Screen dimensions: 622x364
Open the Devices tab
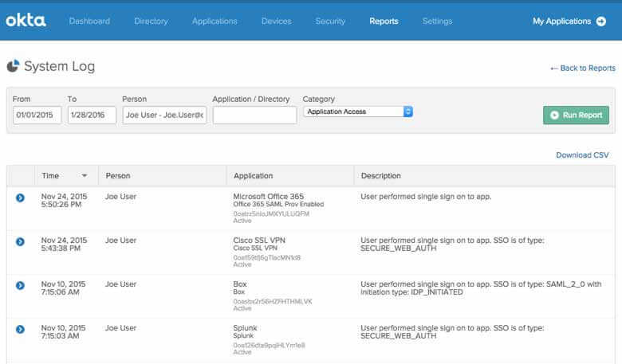coord(276,22)
